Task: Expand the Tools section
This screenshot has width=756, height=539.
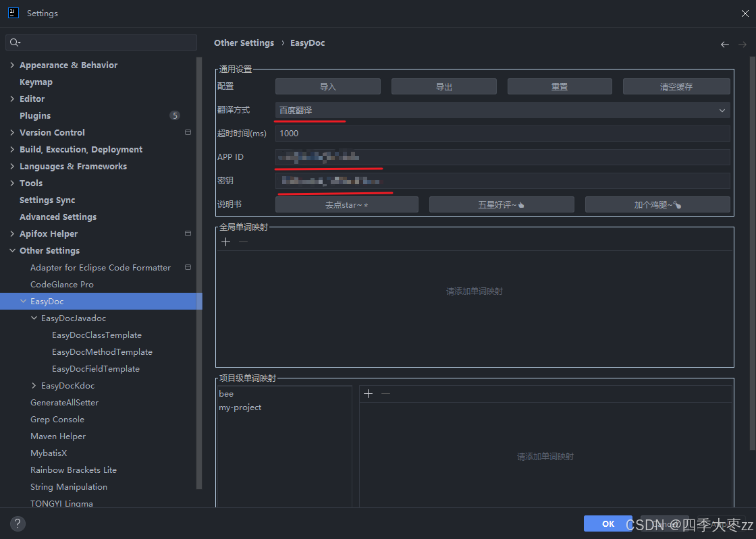Action: coord(12,183)
